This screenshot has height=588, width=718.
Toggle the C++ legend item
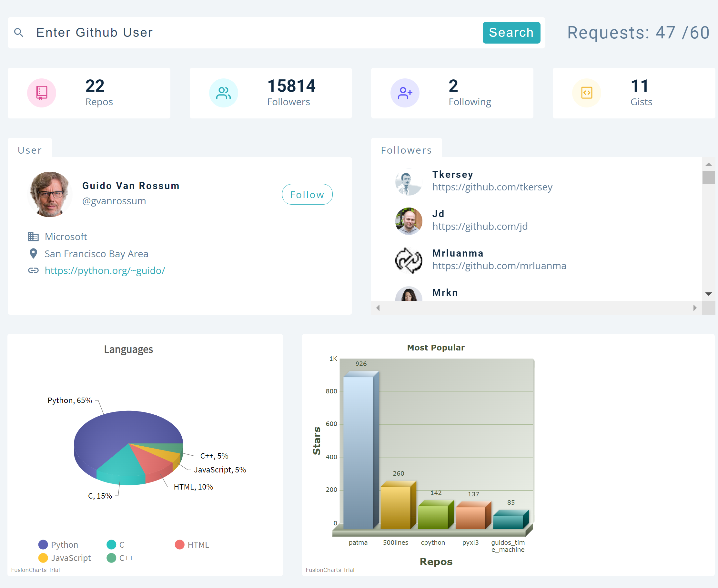click(120, 558)
